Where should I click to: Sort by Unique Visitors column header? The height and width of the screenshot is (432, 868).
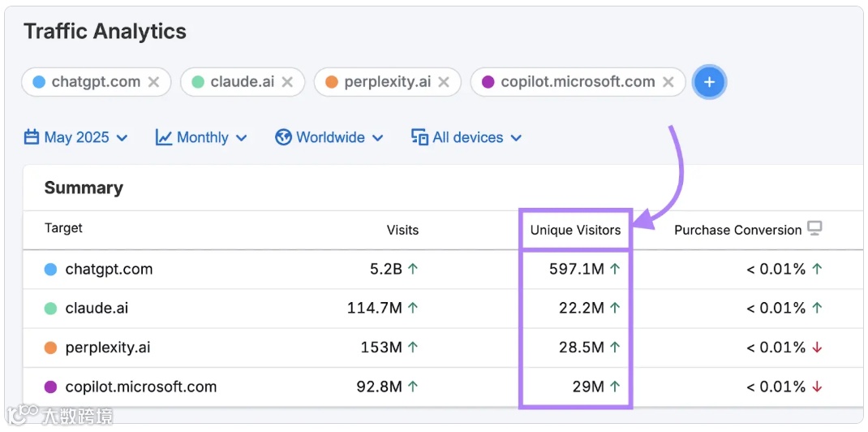(575, 230)
